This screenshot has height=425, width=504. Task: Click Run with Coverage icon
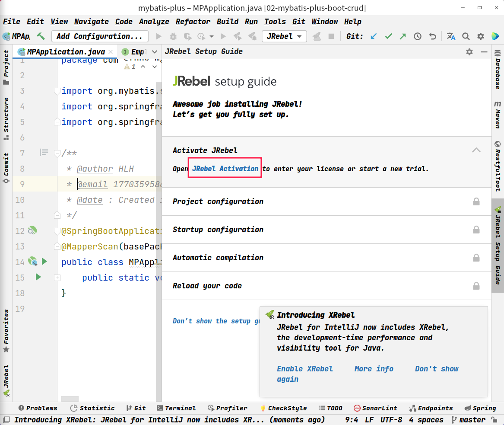pos(187,36)
